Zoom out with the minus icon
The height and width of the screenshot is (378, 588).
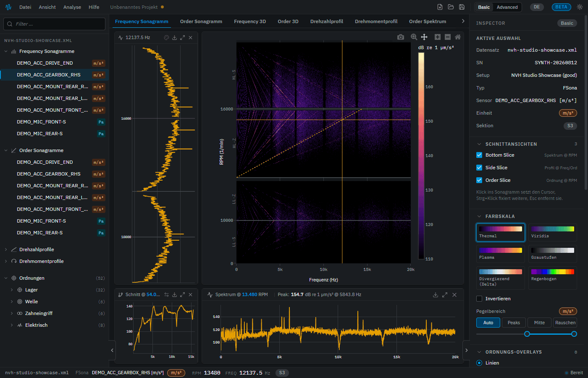(x=448, y=37)
